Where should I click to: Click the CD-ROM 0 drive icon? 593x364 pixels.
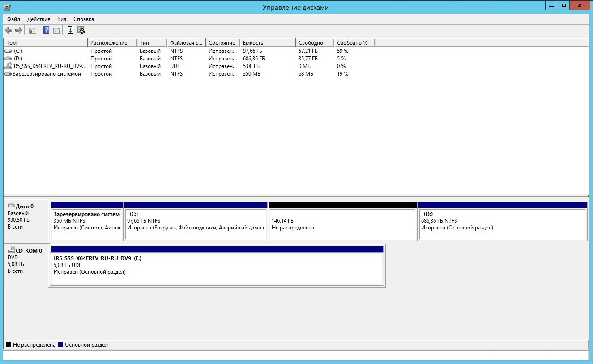click(11, 250)
